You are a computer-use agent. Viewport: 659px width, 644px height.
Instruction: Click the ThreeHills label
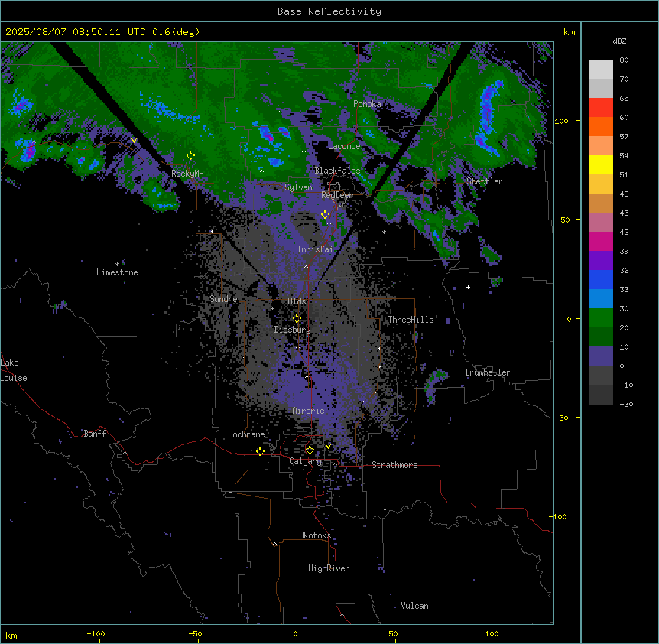pyautogui.click(x=411, y=320)
